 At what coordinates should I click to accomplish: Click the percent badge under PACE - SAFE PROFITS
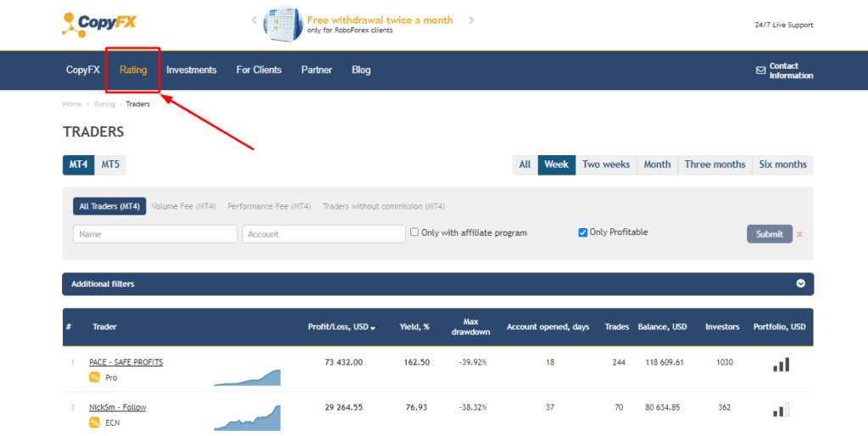95,377
